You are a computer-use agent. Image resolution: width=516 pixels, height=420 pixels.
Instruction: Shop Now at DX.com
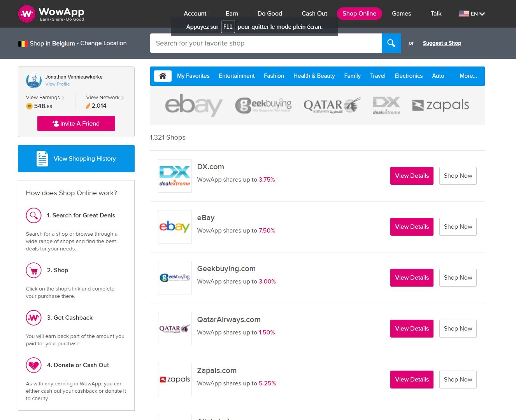click(458, 176)
